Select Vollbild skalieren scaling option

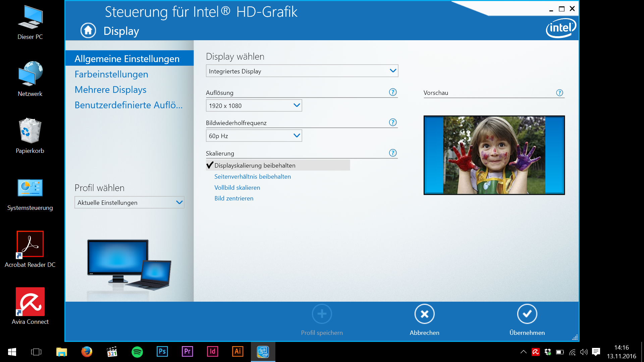pyautogui.click(x=237, y=188)
